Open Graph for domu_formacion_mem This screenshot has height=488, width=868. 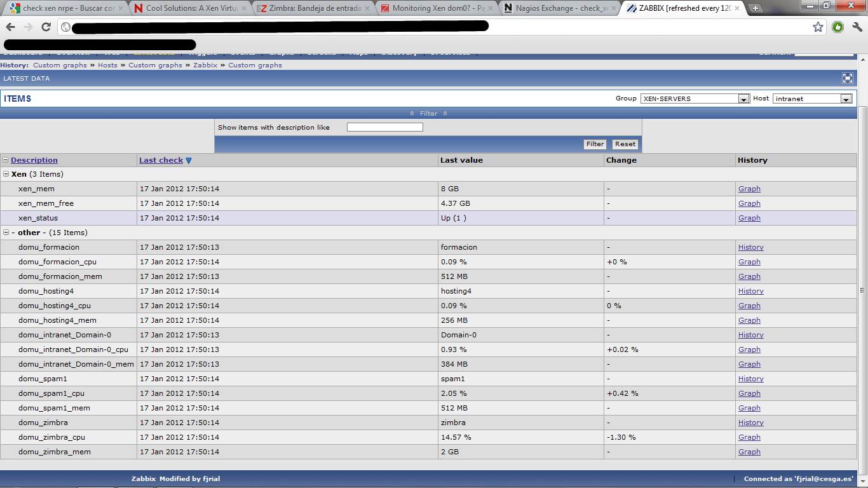[749, 276]
